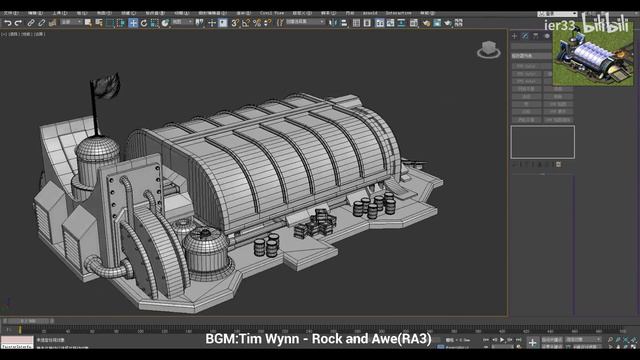The image size is (640, 360).
Task: Open the key selection set dropdown
Action: pyautogui.click(x=584, y=340)
